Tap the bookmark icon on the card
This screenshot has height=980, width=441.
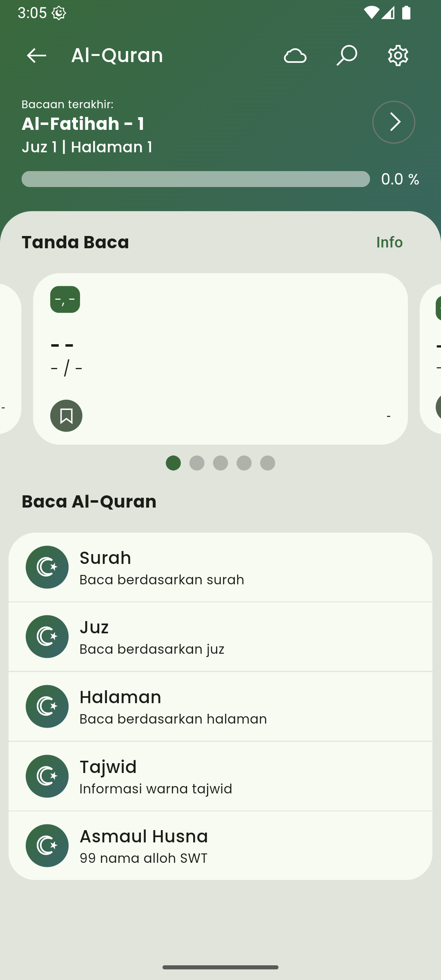click(x=66, y=416)
